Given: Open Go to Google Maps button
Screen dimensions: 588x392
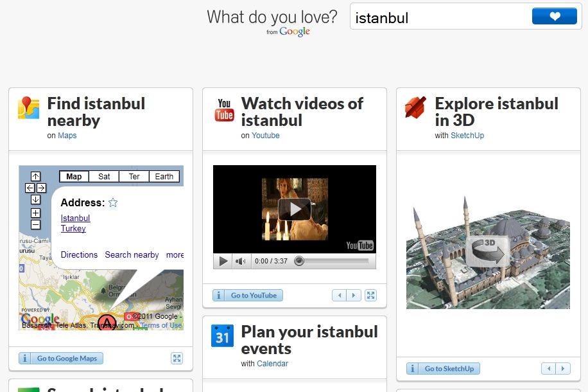Looking at the screenshot, I should point(61,359).
